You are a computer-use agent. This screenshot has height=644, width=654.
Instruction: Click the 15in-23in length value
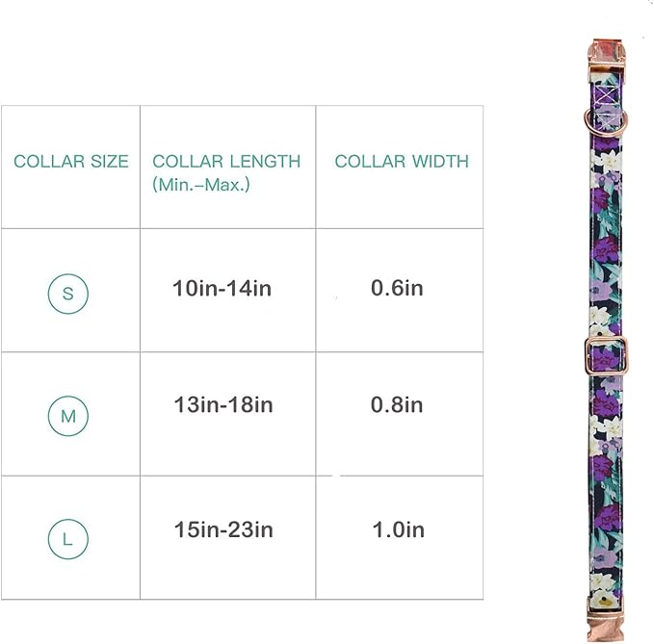222,529
